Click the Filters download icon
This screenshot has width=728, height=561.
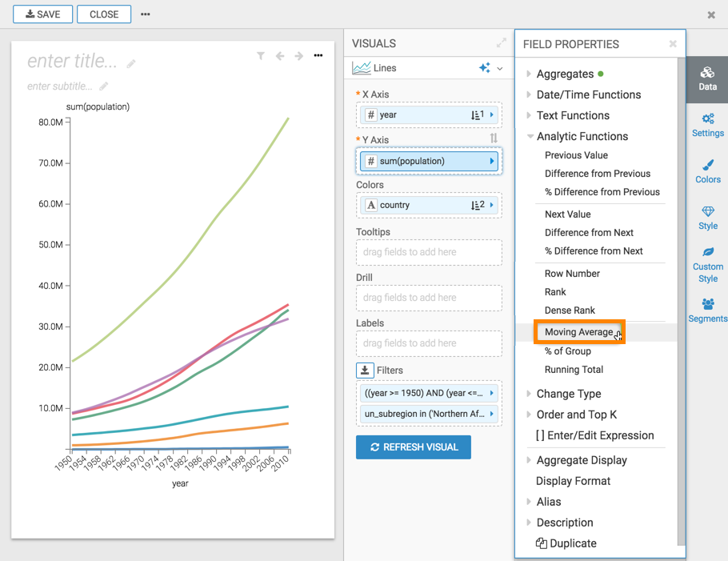pyautogui.click(x=365, y=371)
